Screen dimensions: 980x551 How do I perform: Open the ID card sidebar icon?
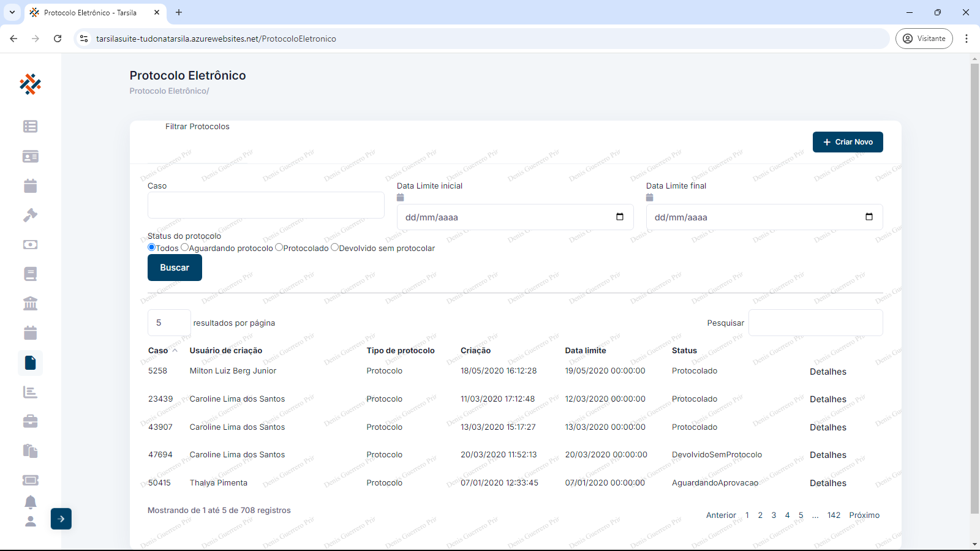pos(30,156)
